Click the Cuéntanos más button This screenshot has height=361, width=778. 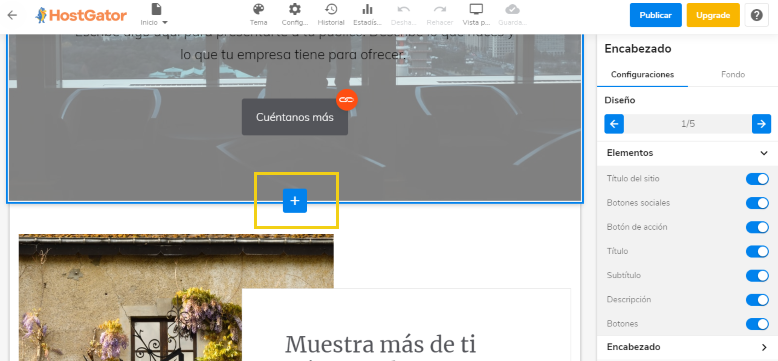(x=295, y=117)
